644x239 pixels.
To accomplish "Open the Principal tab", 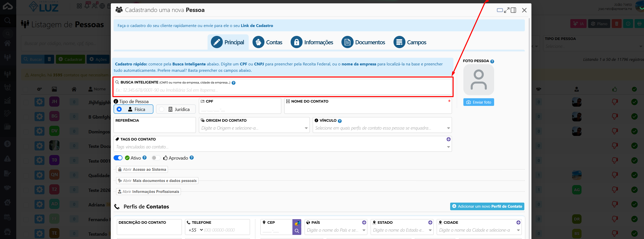I will (228, 42).
